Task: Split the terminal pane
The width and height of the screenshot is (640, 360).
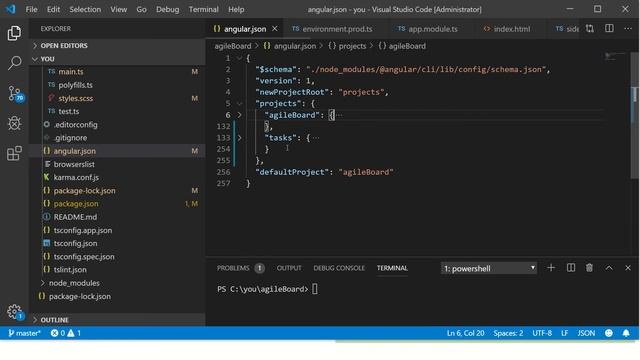Action: pos(571,268)
